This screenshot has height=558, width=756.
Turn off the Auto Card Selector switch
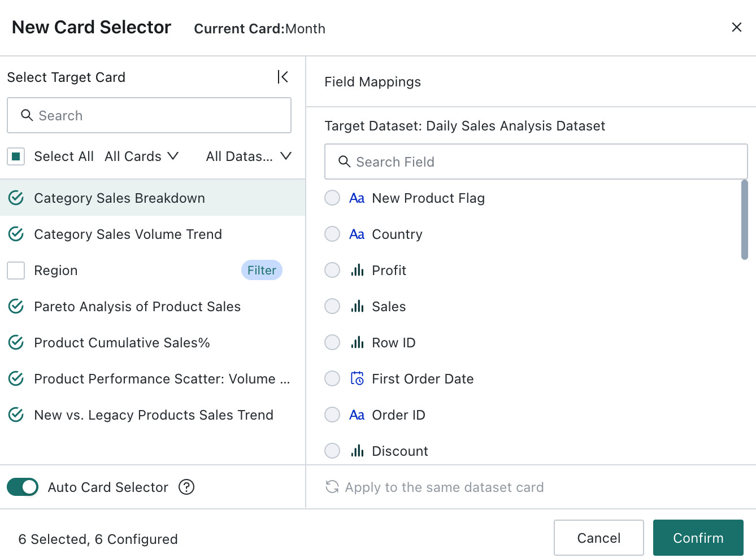coord(23,487)
